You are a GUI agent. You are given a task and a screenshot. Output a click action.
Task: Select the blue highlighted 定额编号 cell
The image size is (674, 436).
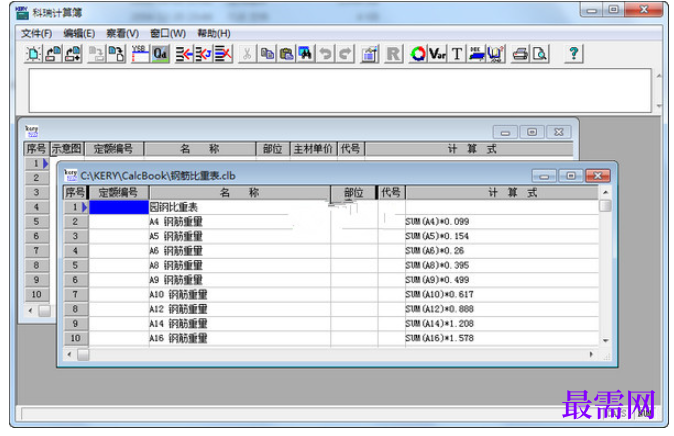(119, 207)
